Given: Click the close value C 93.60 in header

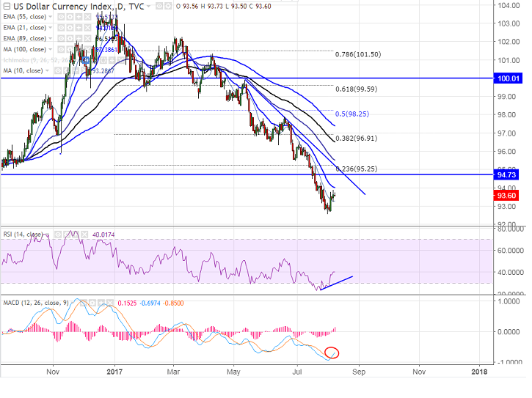Looking at the screenshot, I should tap(260, 7).
